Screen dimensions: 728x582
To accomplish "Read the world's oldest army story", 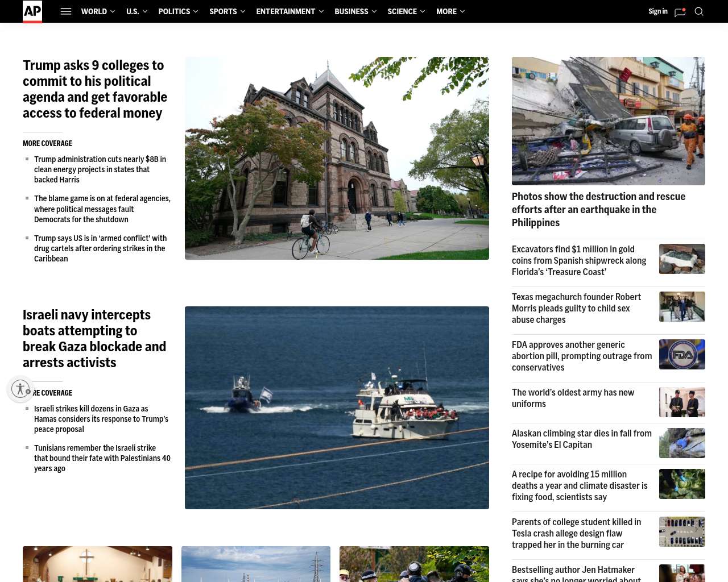I will click(x=573, y=398).
